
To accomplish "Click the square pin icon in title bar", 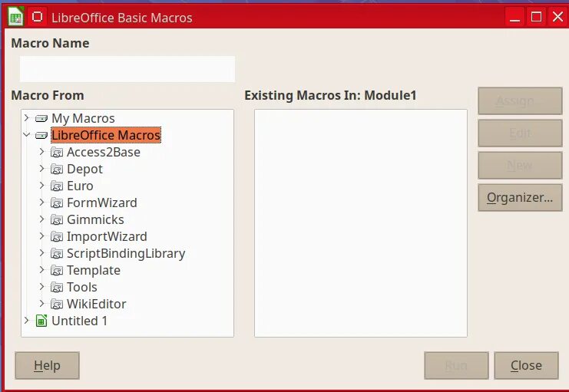I will pos(37,17).
